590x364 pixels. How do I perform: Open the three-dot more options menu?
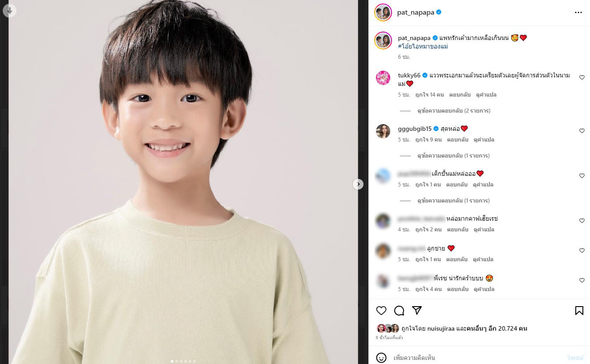click(578, 12)
